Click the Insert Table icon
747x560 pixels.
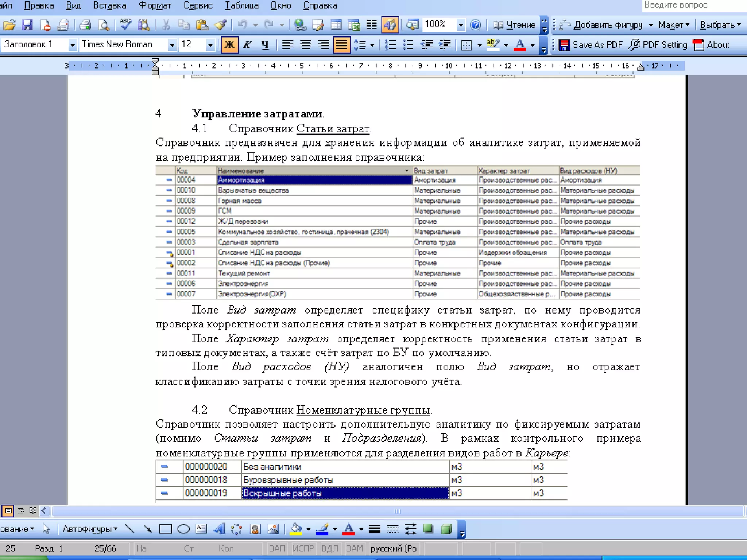point(336,25)
